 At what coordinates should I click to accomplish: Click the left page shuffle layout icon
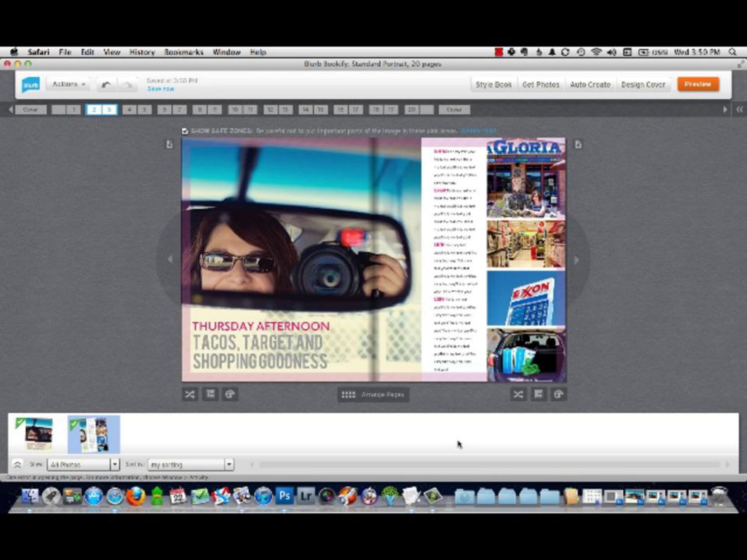pyautogui.click(x=190, y=394)
